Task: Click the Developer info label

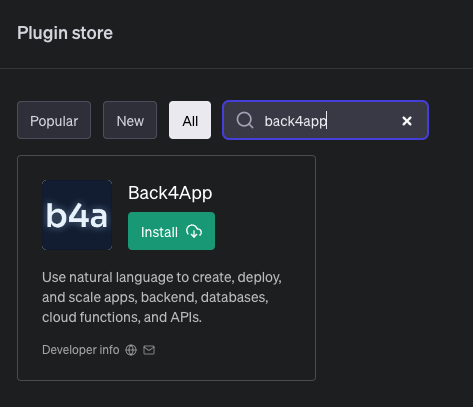Action: (81, 350)
